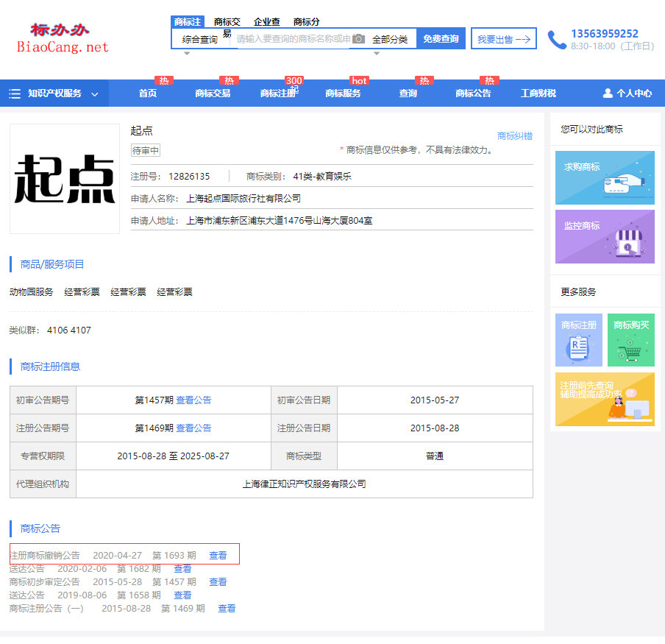Open the 商标注册 service card
The image size is (665, 644).
579,340
